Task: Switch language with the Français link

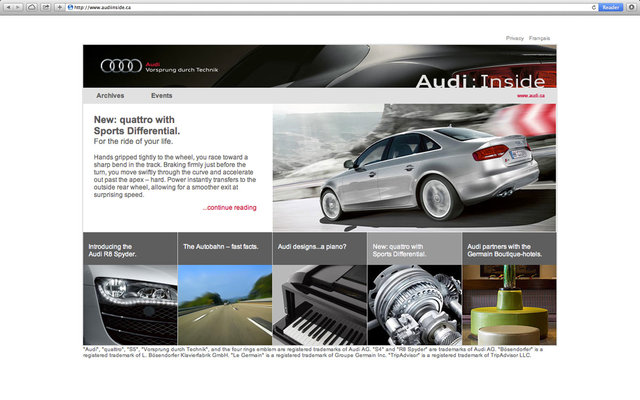Action: tap(539, 38)
